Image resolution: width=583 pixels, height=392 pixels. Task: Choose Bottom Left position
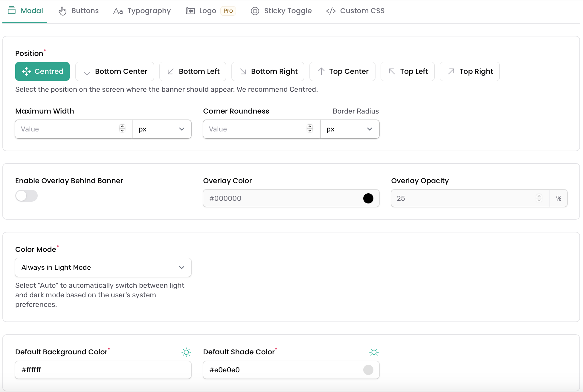coord(193,71)
